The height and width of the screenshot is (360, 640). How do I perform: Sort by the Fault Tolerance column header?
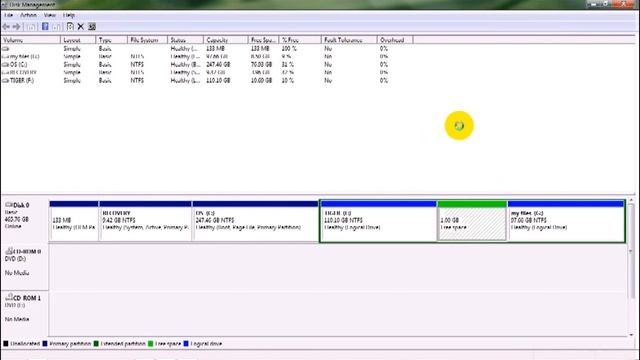349,40
